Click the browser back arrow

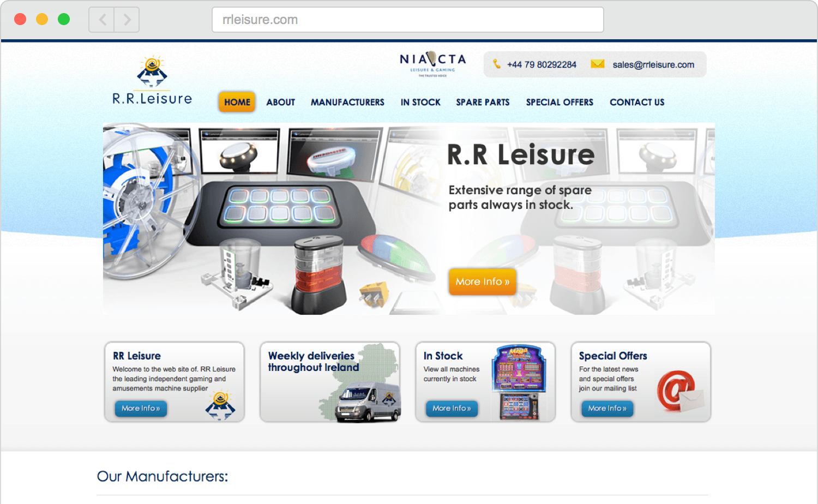click(102, 20)
